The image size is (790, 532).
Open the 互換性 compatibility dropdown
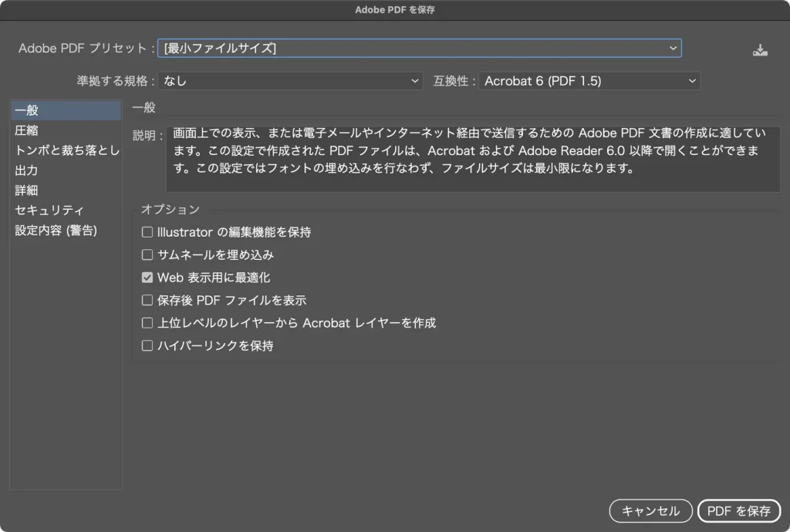coord(589,81)
